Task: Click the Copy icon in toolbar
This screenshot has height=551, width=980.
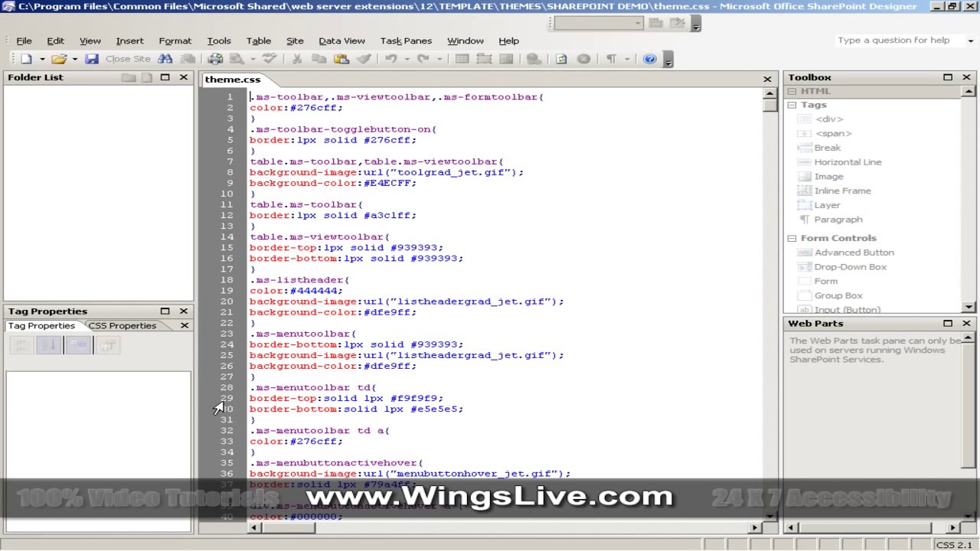Action: [319, 59]
